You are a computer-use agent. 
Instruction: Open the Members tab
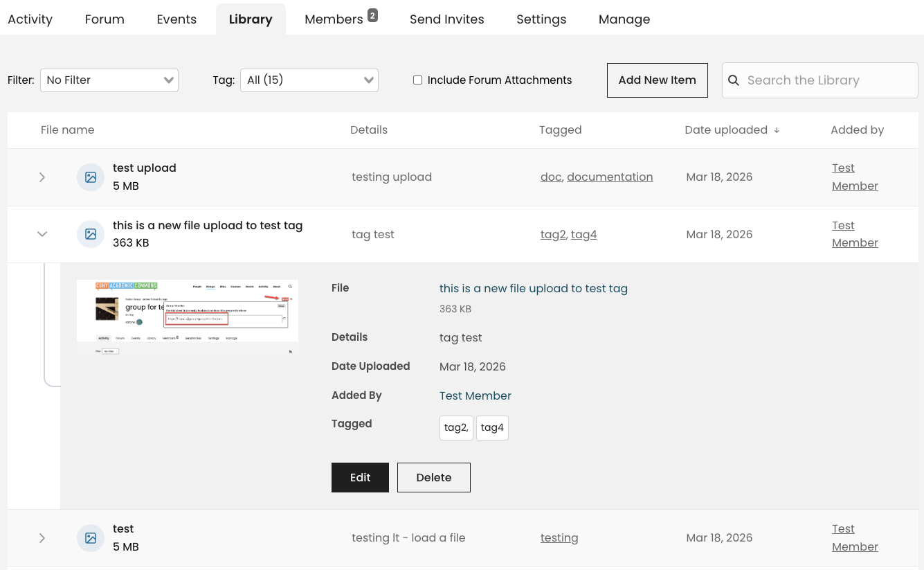coord(334,19)
